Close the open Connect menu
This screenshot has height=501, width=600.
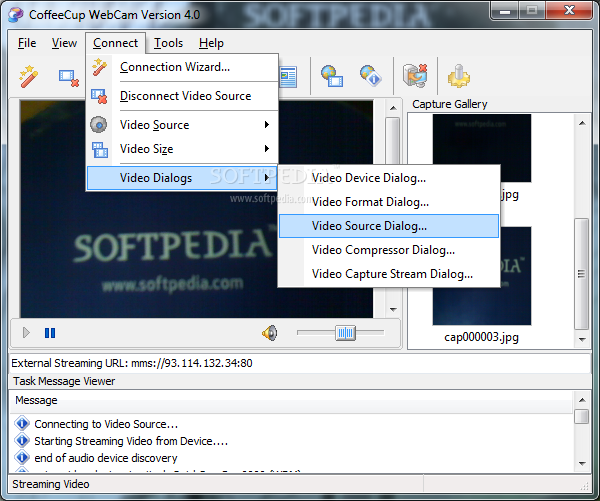tap(115, 43)
